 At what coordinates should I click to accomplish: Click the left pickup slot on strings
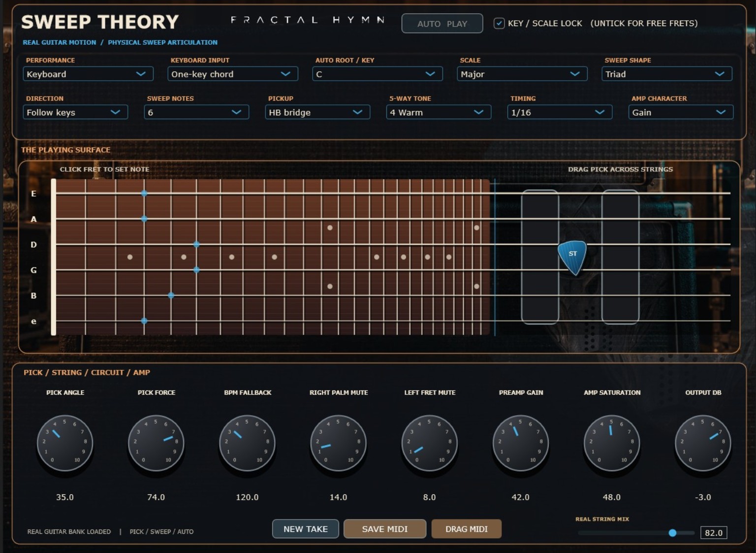point(540,257)
